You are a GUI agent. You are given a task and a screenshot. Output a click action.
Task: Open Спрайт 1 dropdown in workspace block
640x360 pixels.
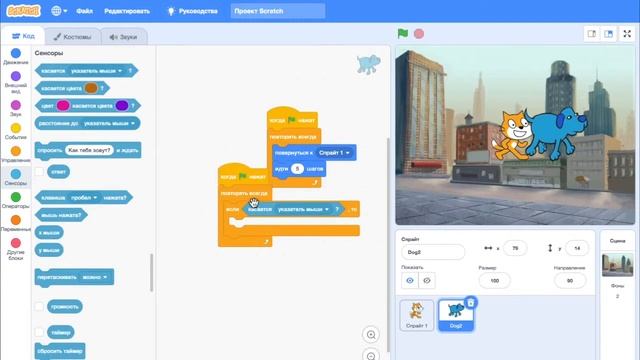(334, 153)
